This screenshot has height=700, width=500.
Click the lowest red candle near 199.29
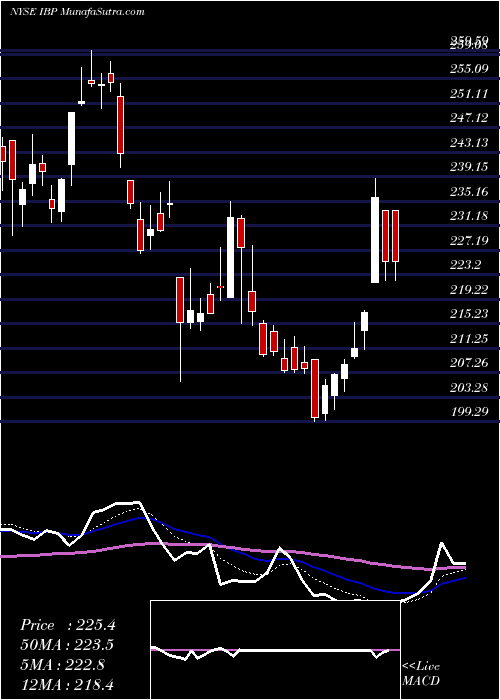pos(315,388)
